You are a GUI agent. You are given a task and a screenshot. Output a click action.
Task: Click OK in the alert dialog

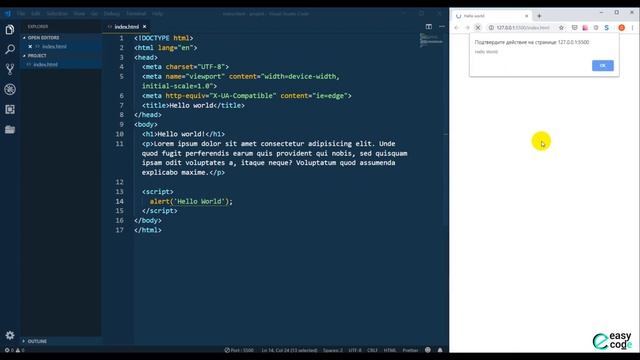[602, 66]
